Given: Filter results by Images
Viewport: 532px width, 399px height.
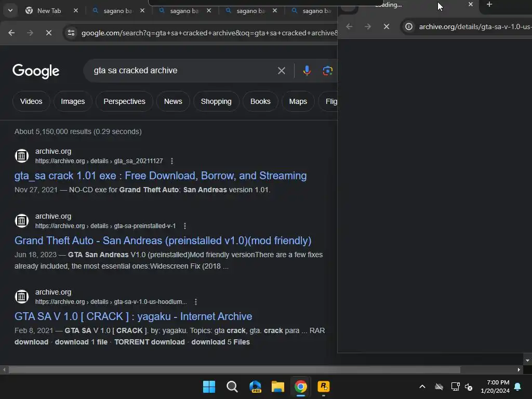Looking at the screenshot, I should pos(73,101).
